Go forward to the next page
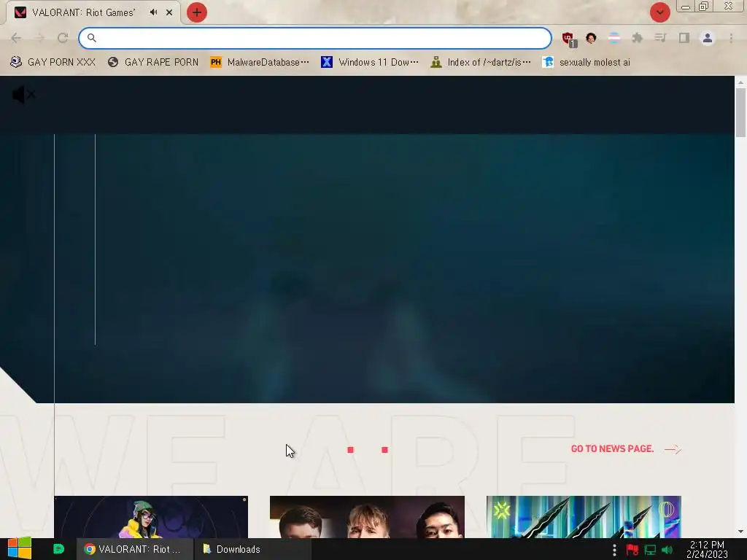Viewport: 747px width, 560px height. [x=39, y=38]
